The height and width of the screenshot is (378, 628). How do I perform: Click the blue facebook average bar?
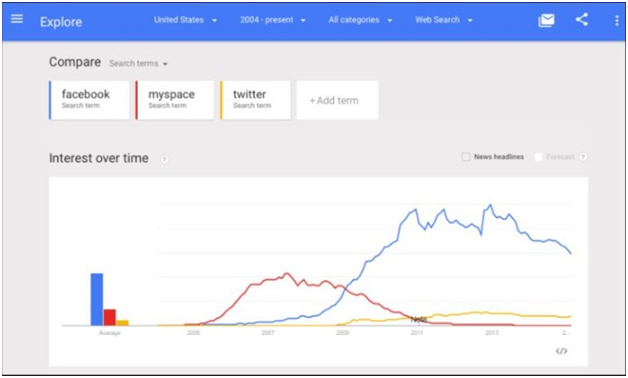tap(97, 300)
